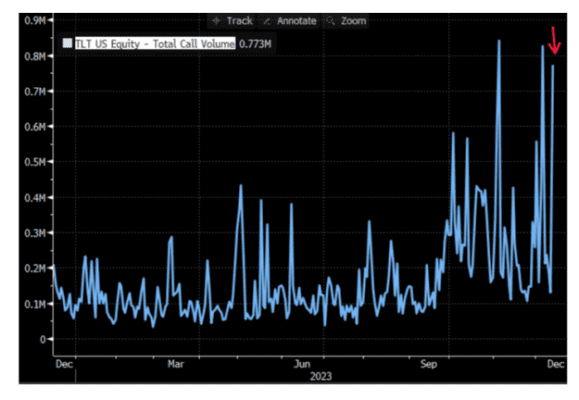Click the Zoom magnifier icon
The image size is (579, 400).
[330, 21]
